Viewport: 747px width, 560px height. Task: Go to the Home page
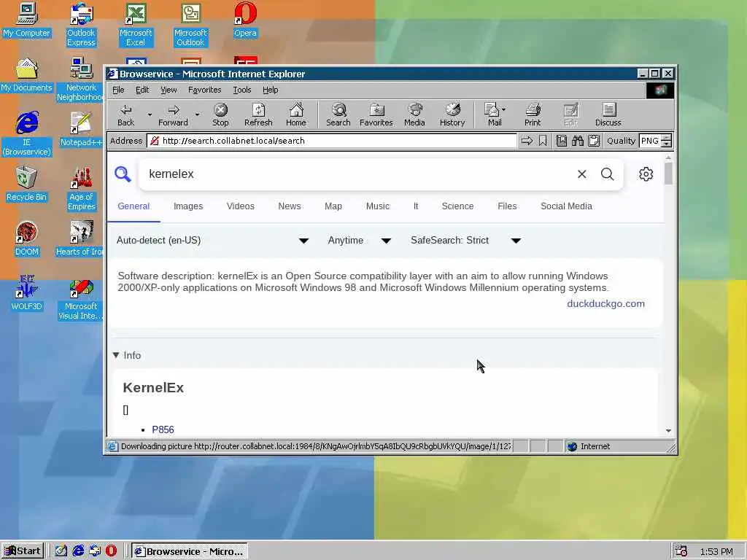pos(296,114)
